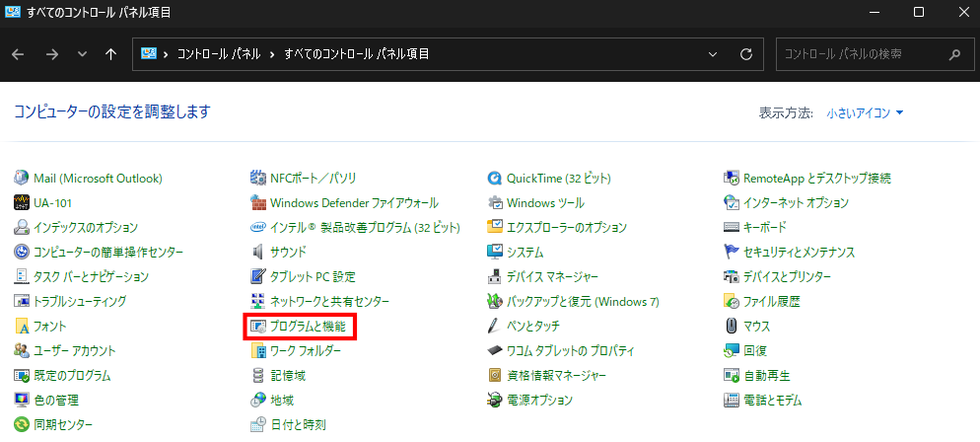Open the 電源オプション icon
The height and width of the screenshot is (442, 980).
[x=495, y=401]
